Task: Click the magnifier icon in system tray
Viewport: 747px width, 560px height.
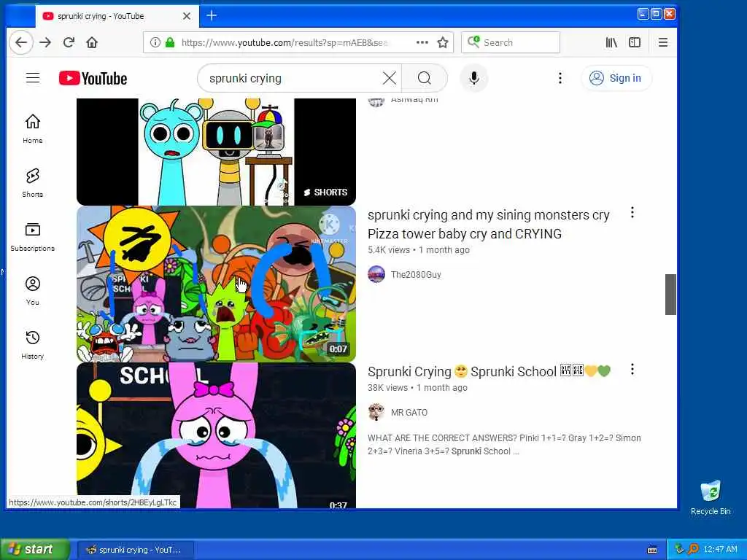Action: [x=693, y=550]
